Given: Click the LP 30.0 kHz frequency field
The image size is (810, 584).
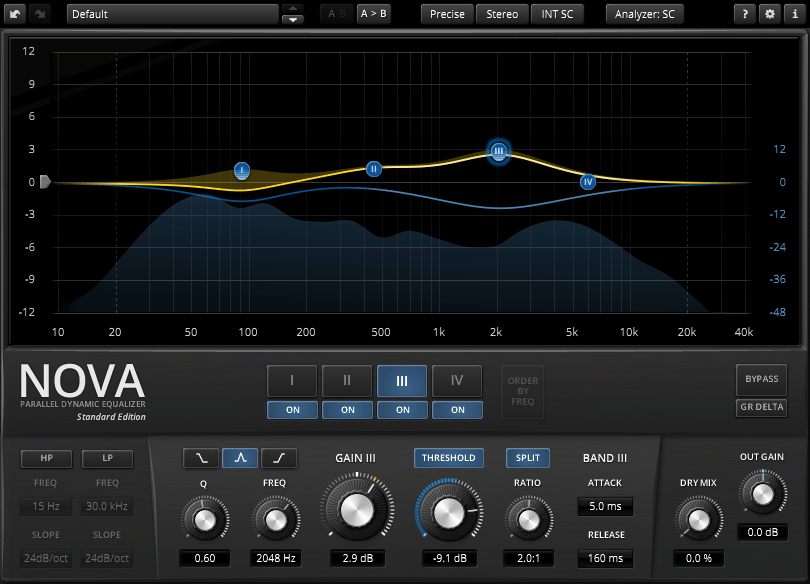Looking at the screenshot, I should click(x=107, y=507).
